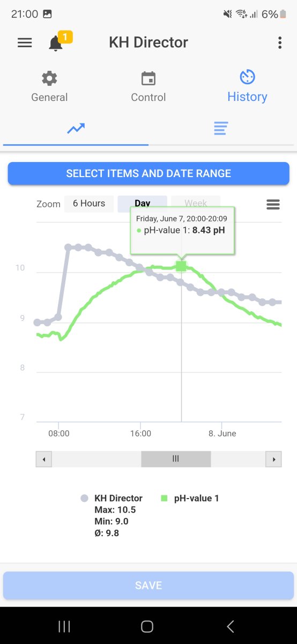Switch to line chart view

tap(76, 128)
